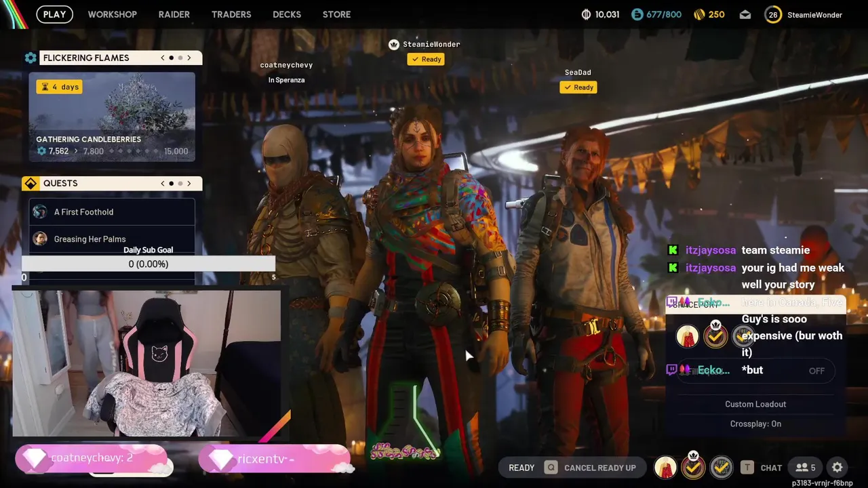Click the 4 days timer badge
Viewport: 868px width, 488px height.
60,87
